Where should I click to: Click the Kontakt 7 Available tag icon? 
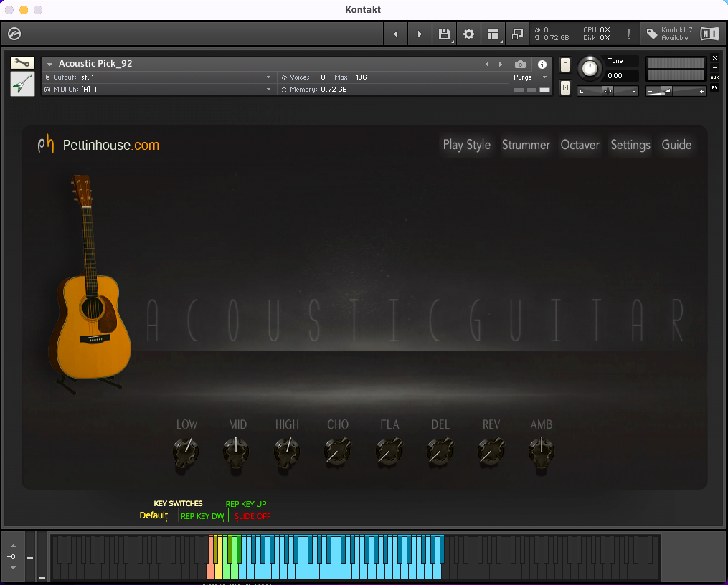coord(652,34)
